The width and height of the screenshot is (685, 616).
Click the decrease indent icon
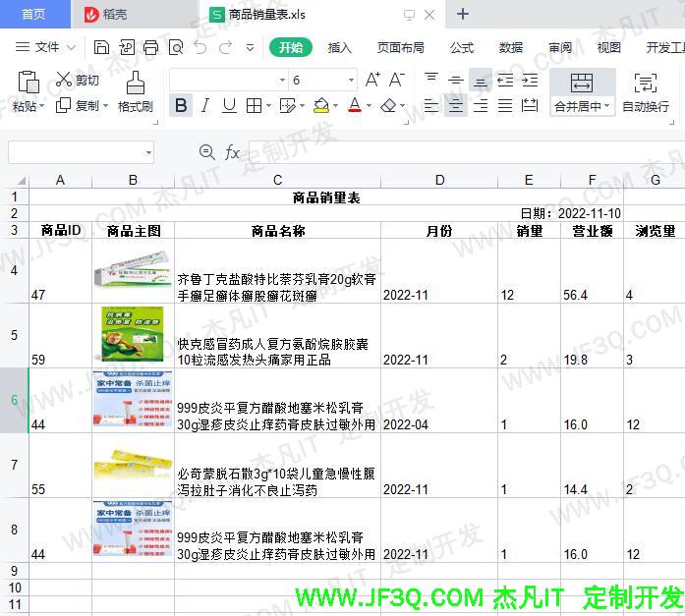click(505, 80)
